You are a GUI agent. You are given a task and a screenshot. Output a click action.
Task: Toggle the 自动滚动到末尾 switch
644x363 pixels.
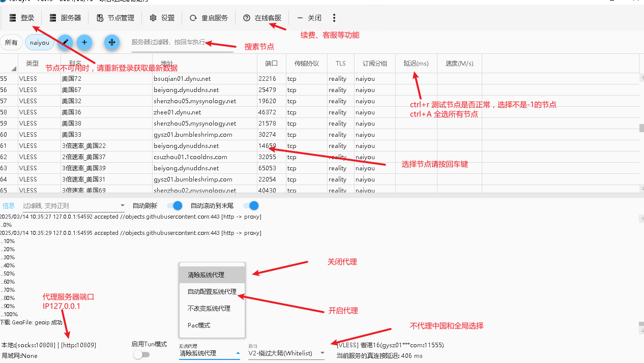click(x=251, y=206)
